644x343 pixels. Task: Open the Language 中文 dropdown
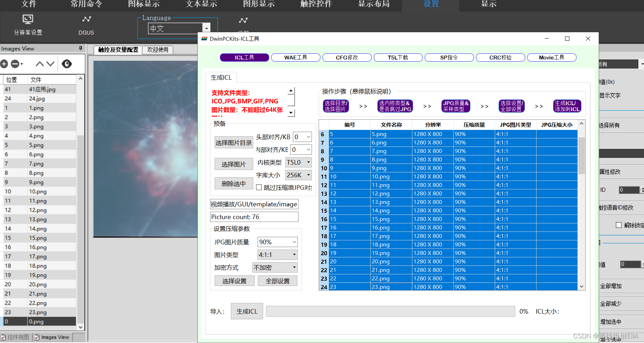[x=206, y=28]
